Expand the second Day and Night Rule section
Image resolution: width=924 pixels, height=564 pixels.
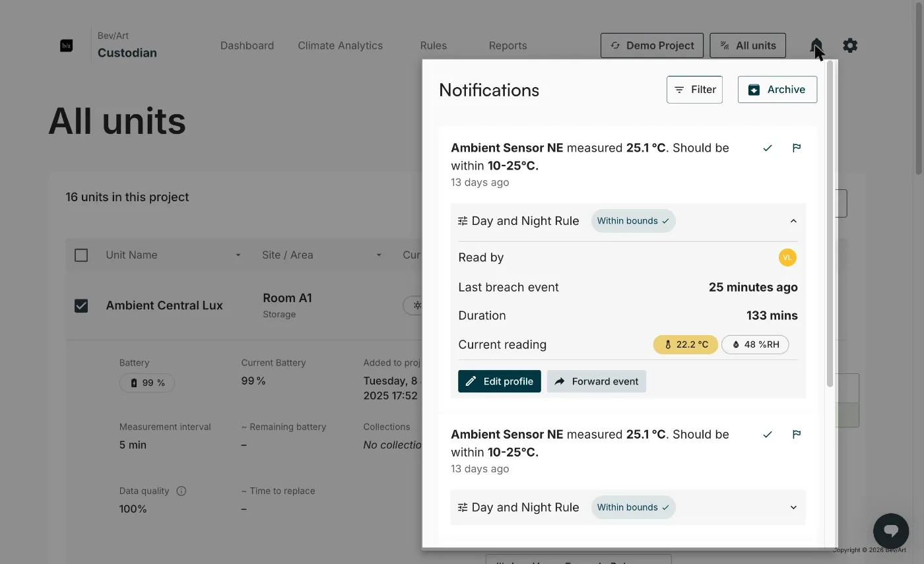point(793,507)
